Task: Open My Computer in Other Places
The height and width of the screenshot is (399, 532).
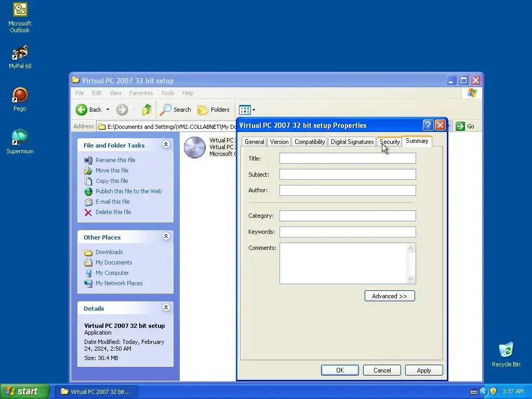Action: [112, 273]
